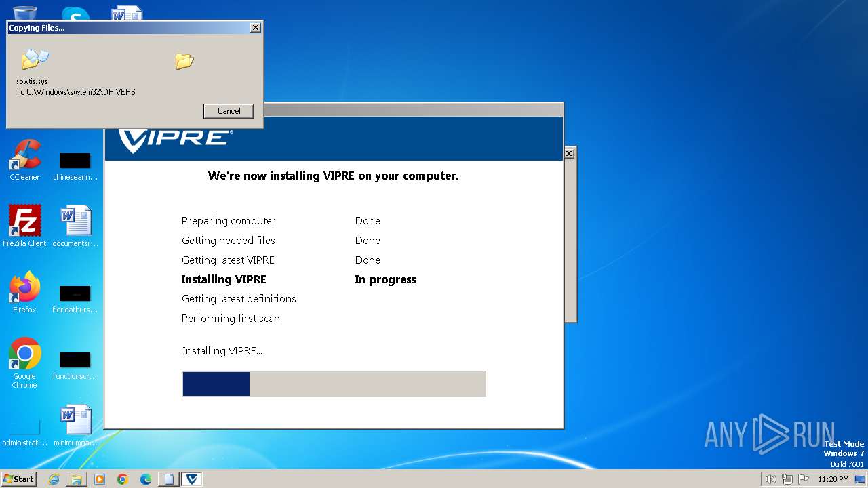Click the sbwtis.sys file name
This screenshot has width=868, height=488.
point(32,81)
